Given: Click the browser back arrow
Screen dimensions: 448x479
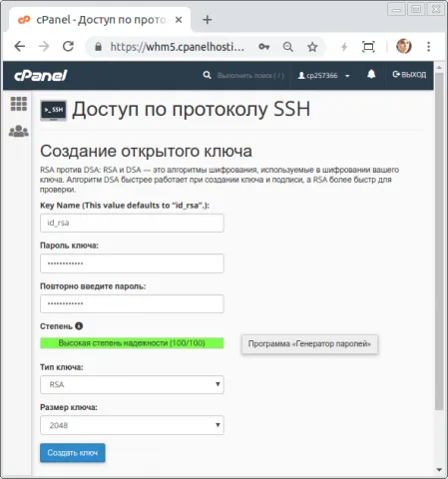Looking at the screenshot, I should (x=20, y=47).
